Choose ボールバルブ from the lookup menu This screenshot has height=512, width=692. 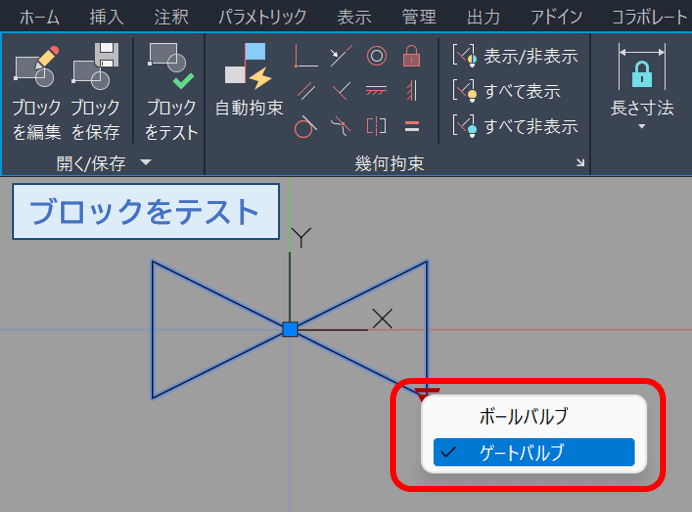(534, 416)
